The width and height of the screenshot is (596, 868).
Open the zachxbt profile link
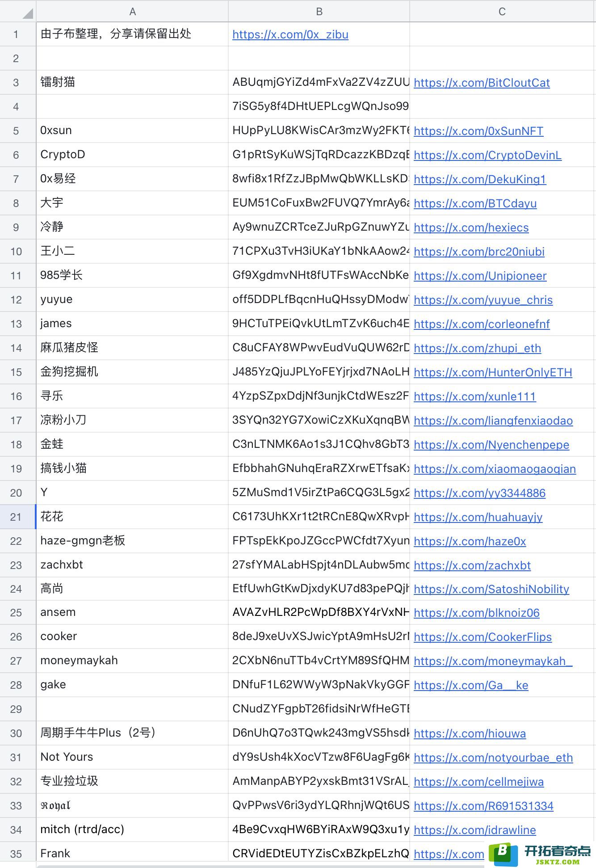click(x=472, y=565)
